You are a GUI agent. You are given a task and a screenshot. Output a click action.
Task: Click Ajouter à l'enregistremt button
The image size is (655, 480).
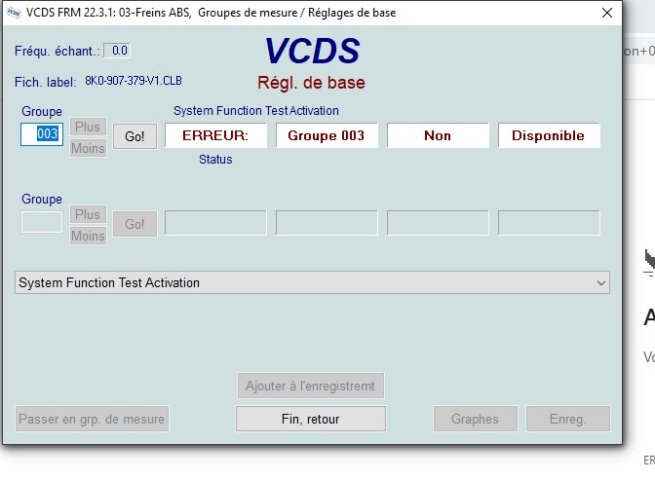[310, 386]
